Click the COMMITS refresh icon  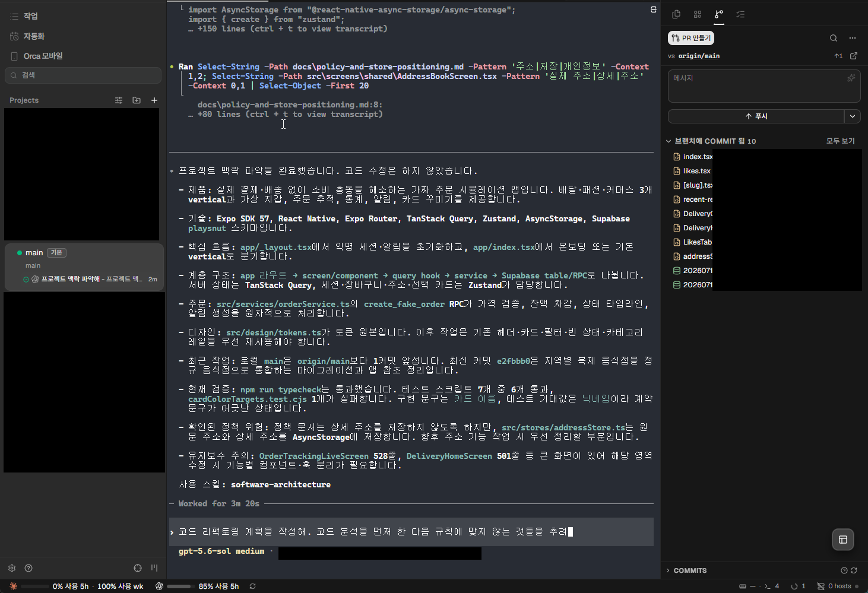pyautogui.click(x=854, y=570)
